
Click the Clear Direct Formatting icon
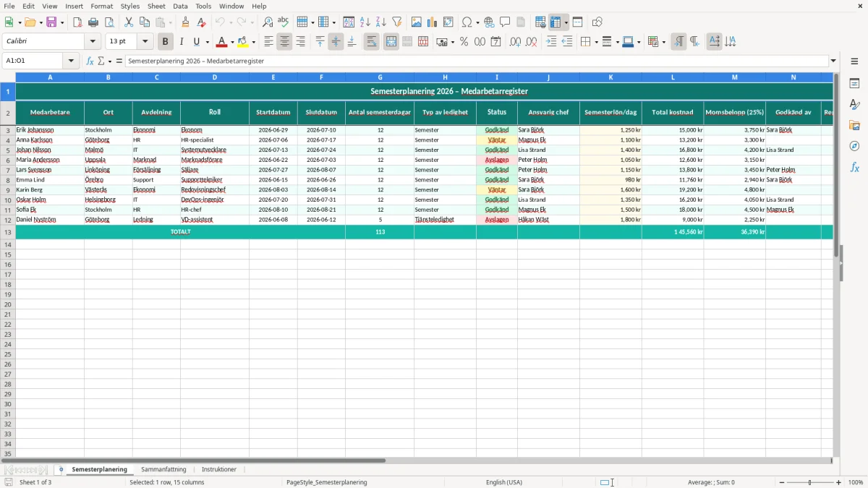coord(202,22)
